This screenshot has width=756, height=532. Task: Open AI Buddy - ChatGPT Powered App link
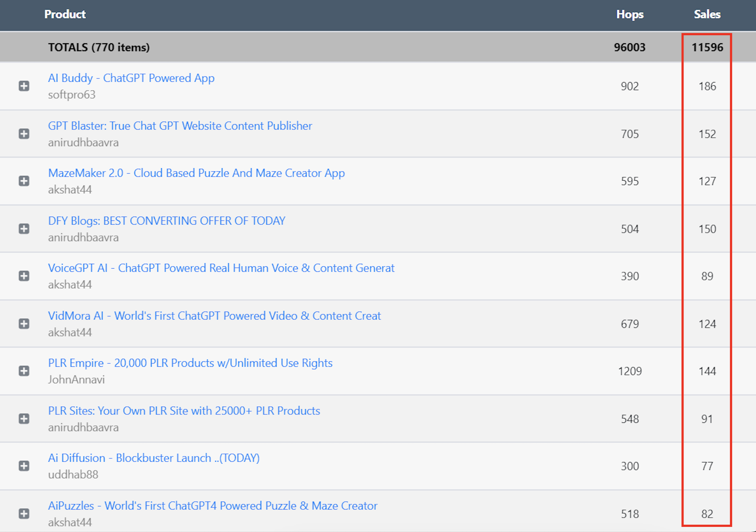click(x=131, y=78)
